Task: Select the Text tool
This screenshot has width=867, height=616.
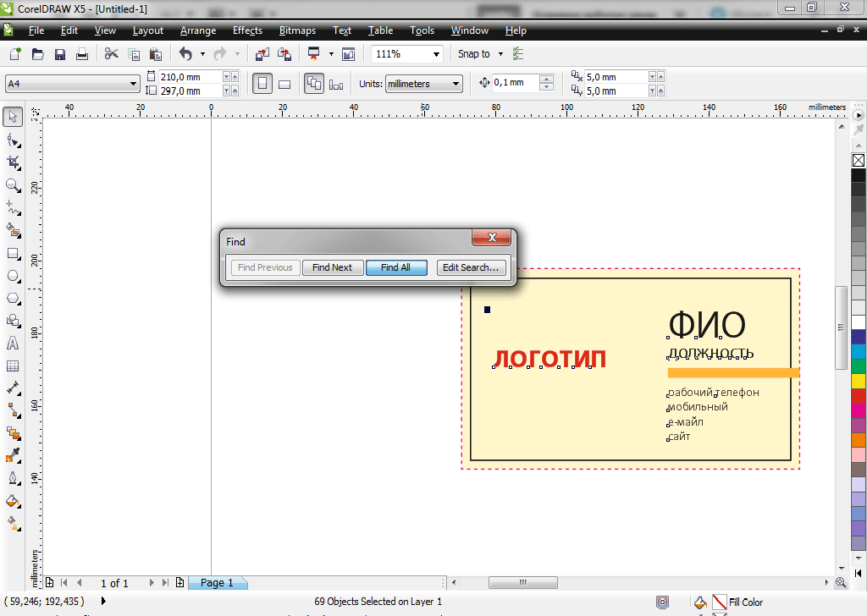Action: 13,344
